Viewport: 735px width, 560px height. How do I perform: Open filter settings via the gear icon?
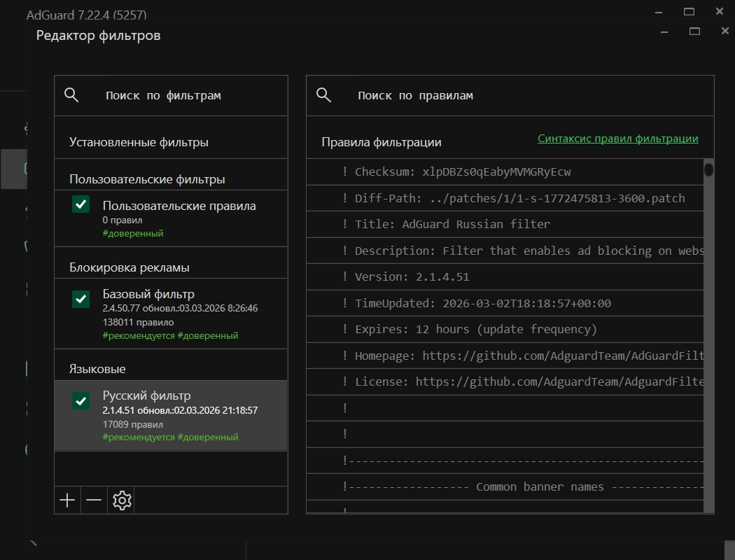122,500
